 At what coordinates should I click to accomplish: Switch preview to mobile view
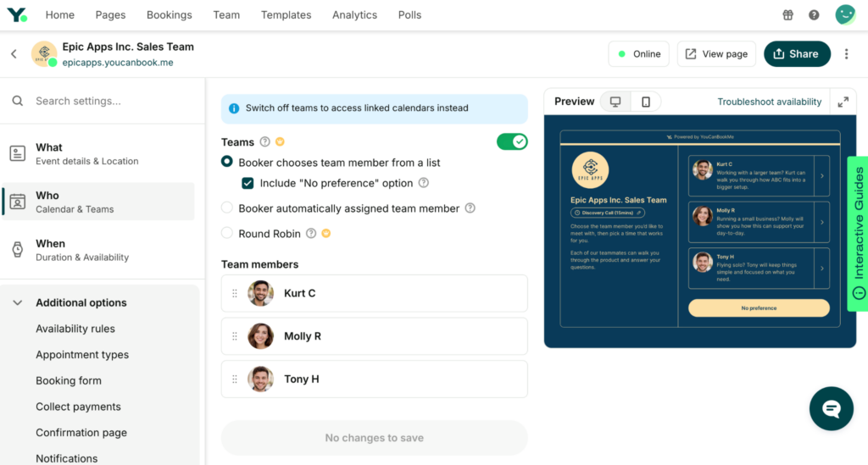645,102
